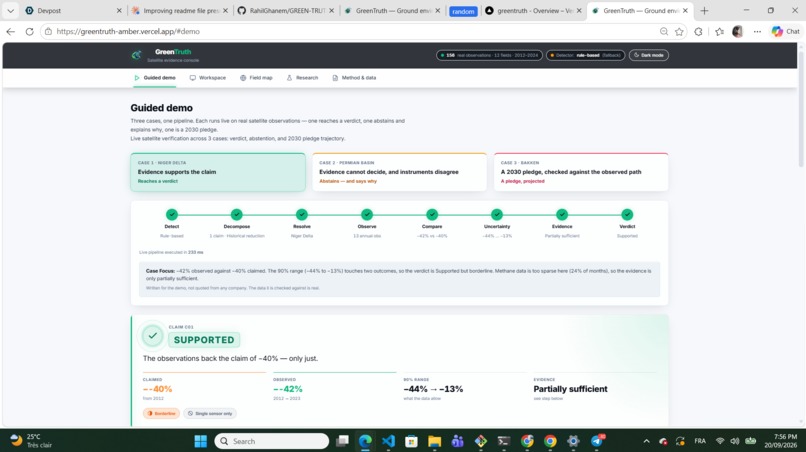The width and height of the screenshot is (806, 452).
Task: Switch to greentruth - Overview Vercel tab
Action: [534, 10]
